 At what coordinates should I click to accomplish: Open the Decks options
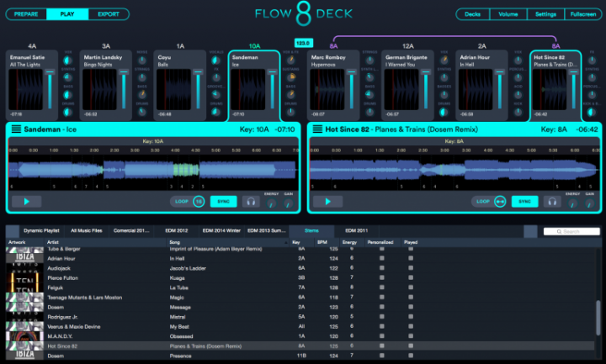[x=472, y=14]
